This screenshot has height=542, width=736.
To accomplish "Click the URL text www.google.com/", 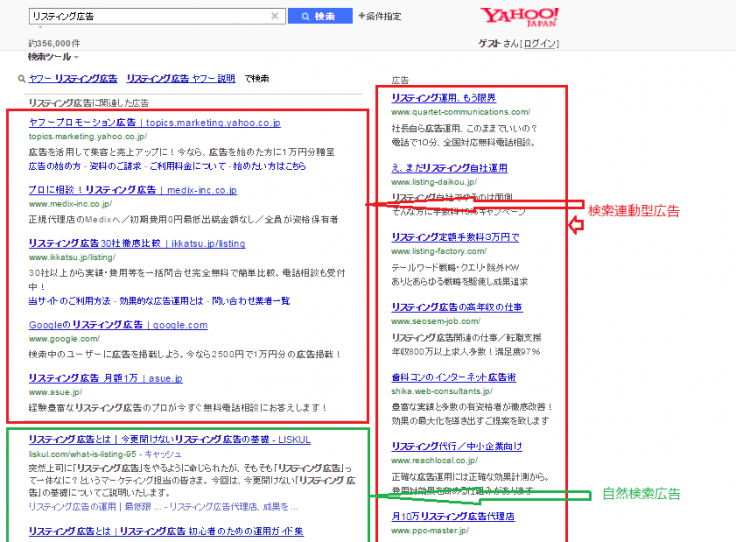I will point(64,339).
